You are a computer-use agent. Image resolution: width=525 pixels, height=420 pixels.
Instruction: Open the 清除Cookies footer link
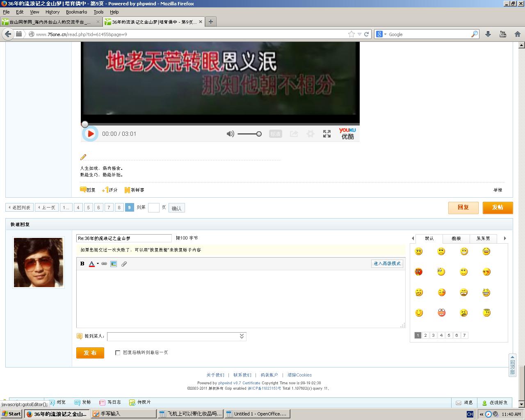tap(299, 375)
